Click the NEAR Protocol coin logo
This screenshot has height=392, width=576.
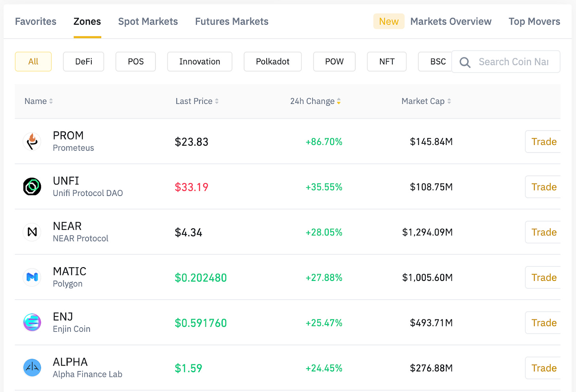[32, 232]
